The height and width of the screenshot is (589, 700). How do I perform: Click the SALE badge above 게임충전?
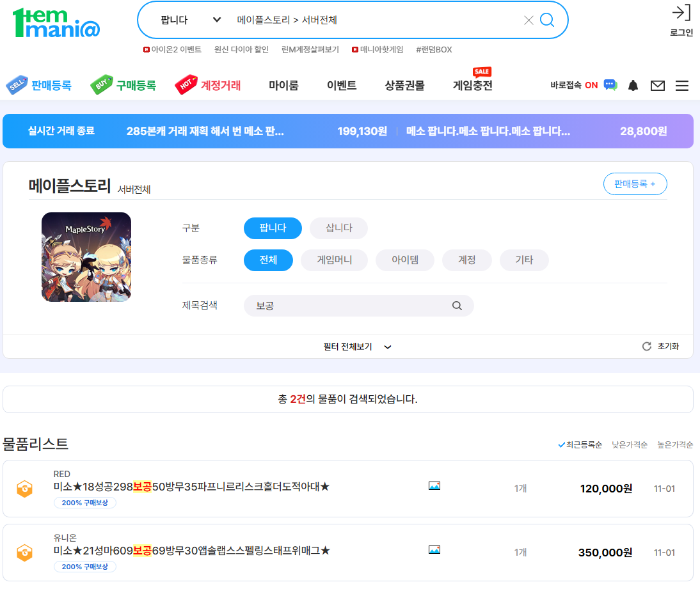pyautogui.click(x=482, y=72)
